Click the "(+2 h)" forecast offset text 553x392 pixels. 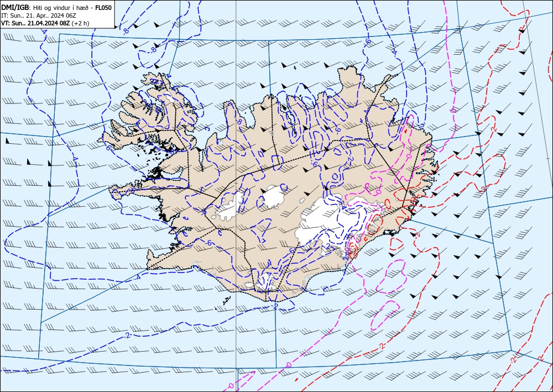80,24
